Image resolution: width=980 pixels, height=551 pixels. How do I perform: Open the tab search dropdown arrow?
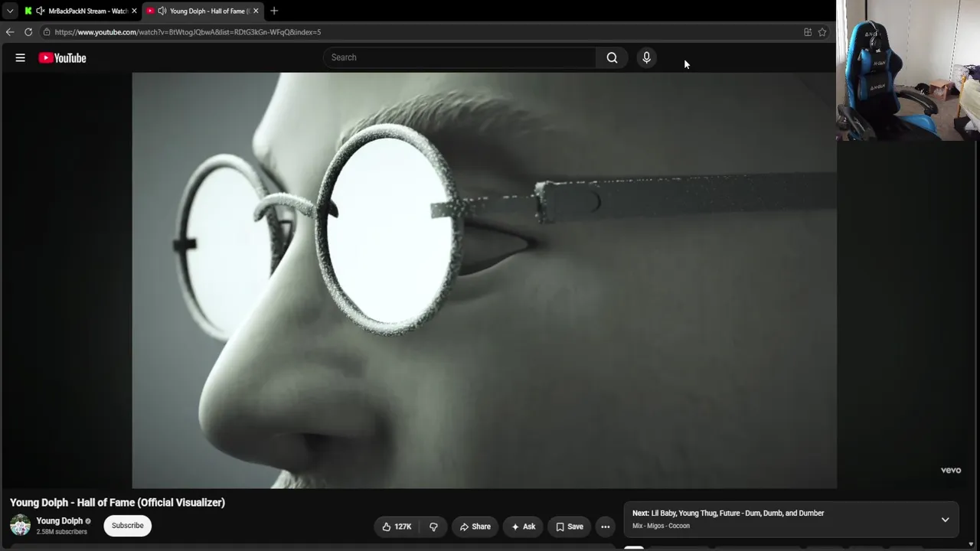(x=10, y=11)
